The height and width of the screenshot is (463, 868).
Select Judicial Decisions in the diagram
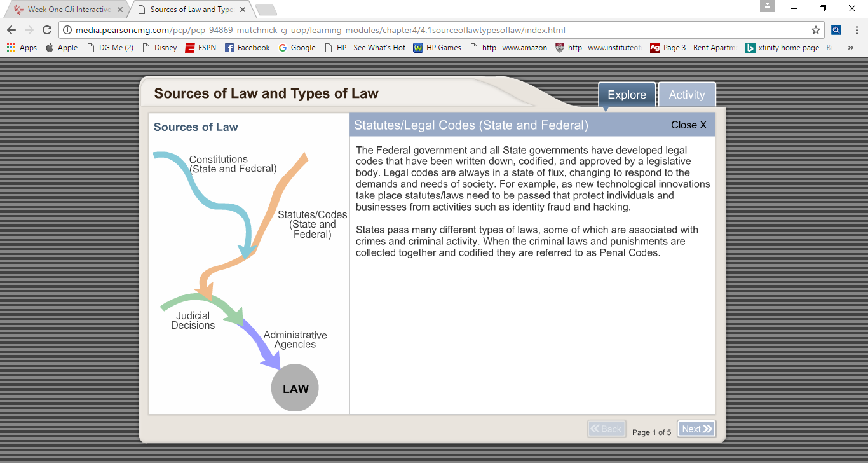[193, 321]
